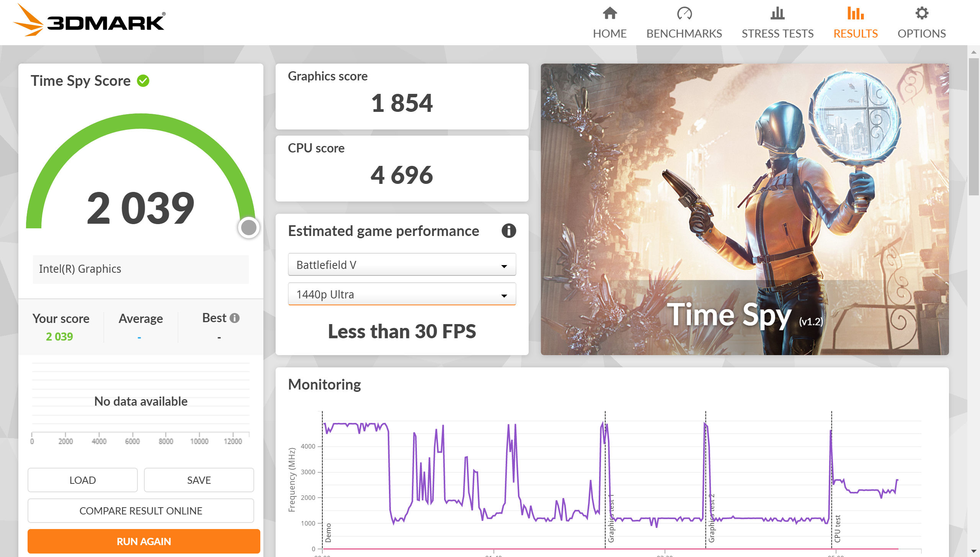
Task: Click the Demo marker in chart
Action: [x=328, y=533]
